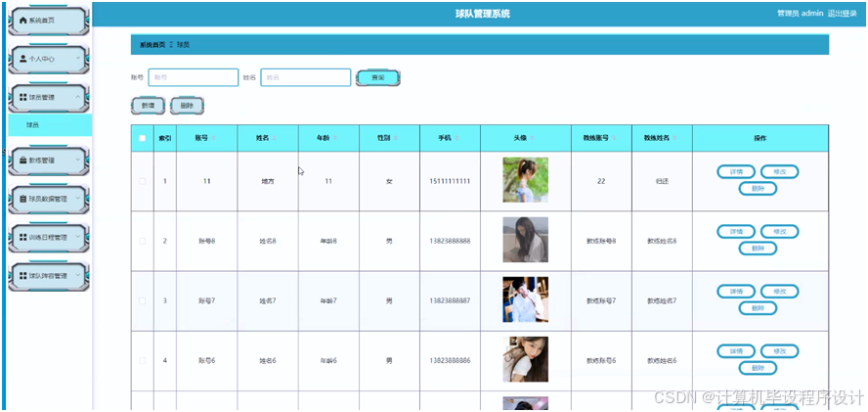This screenshot has height=412, width=868.
Task: Sort the table by 头像 column arrows
Action: coord(533,138)
